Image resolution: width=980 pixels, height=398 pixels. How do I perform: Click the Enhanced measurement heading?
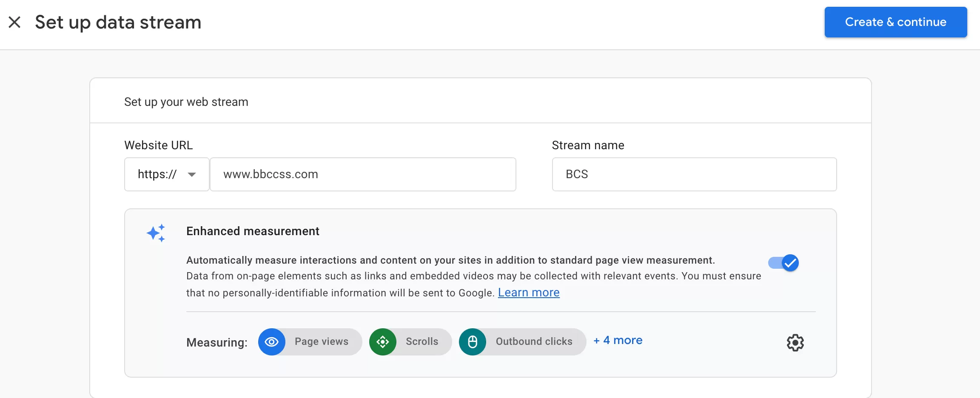coord(253,231)
